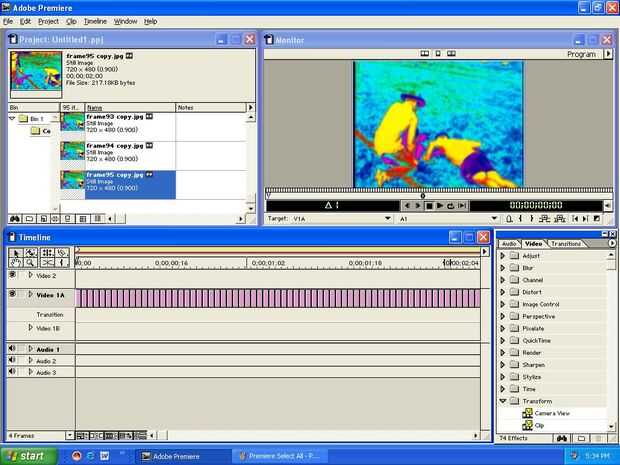
Task: Click the Mark Out brace icon in Monitor
Action: (532, 219)
